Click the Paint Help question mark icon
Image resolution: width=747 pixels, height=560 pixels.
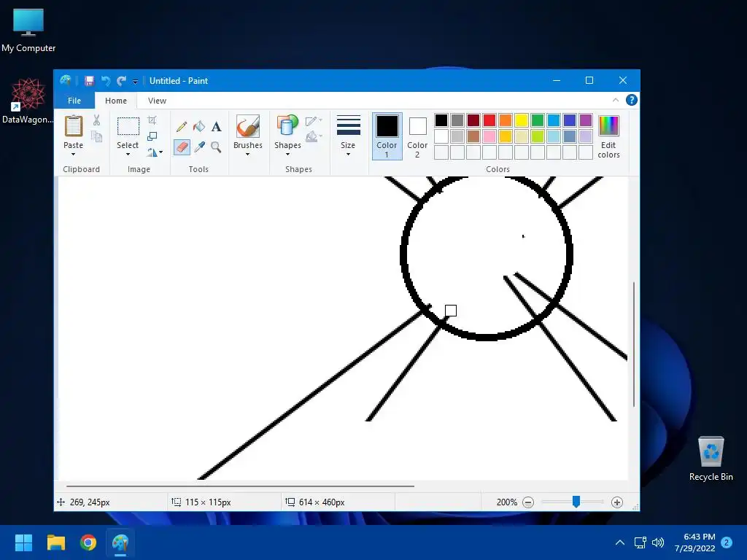pyautogui.click(x=631, y=100)
